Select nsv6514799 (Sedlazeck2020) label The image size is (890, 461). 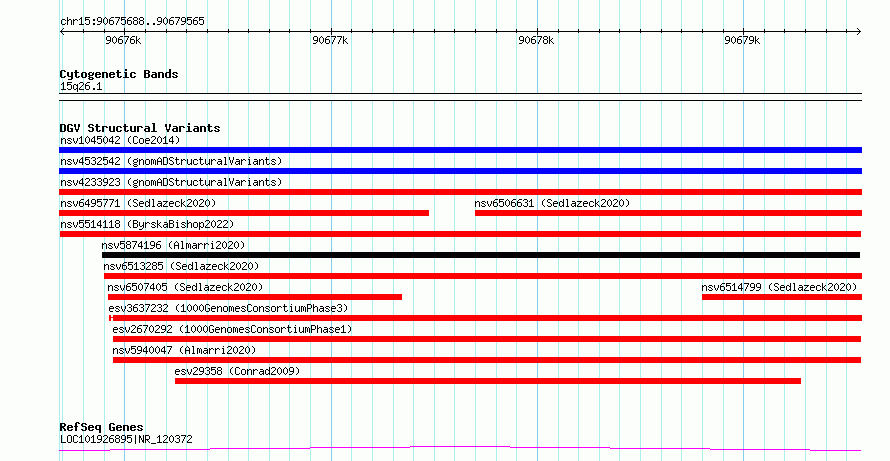779,287
